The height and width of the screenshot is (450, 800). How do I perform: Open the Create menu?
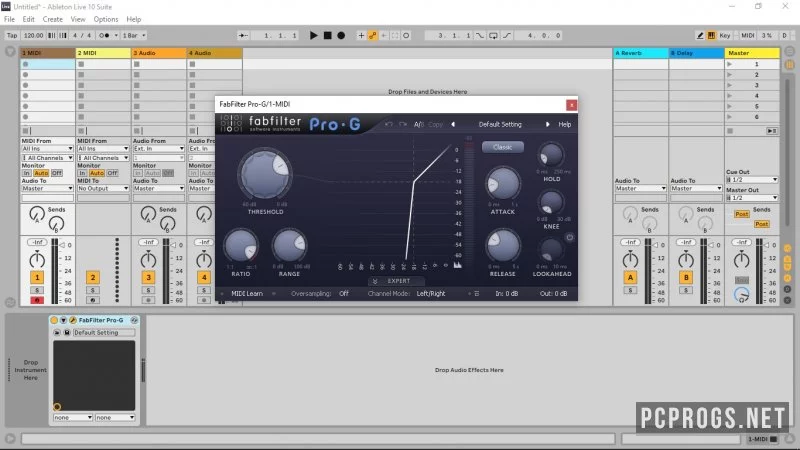click(53, 19)
